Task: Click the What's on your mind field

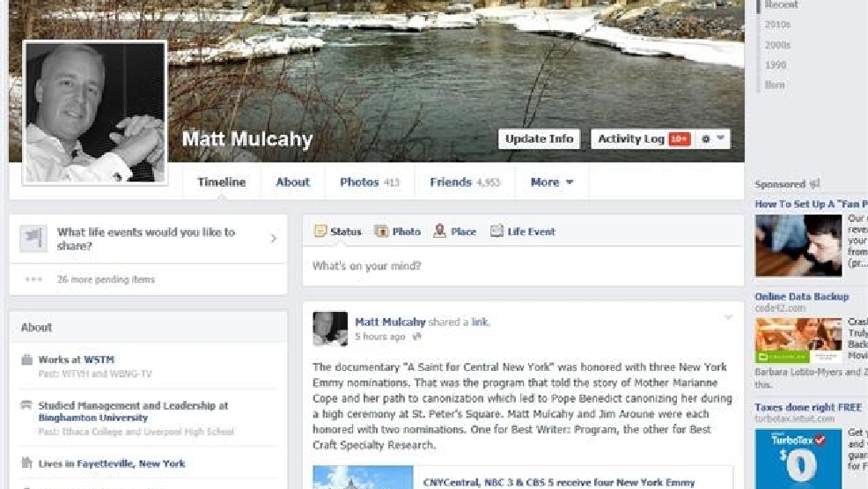Action: pos(523,266)
